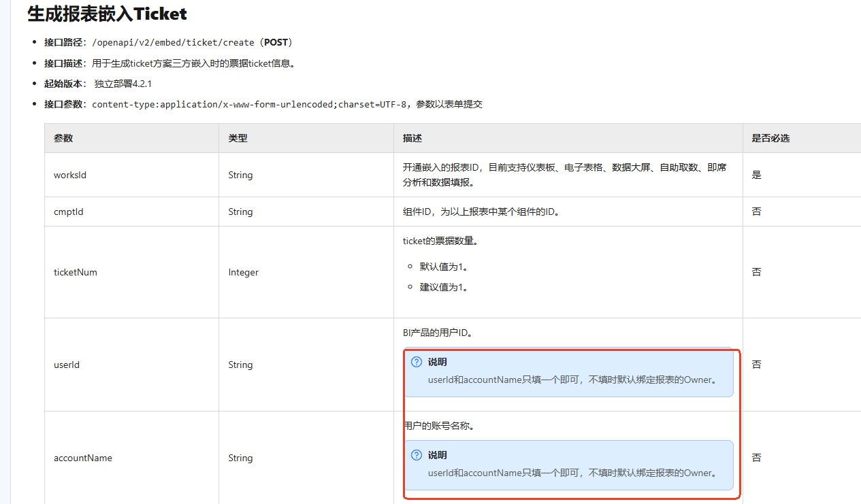Image resolution: width=861 pixels, height=504 pixels.
Task: Click the 建议值为1 bullet item
Action: coord(444,287)
